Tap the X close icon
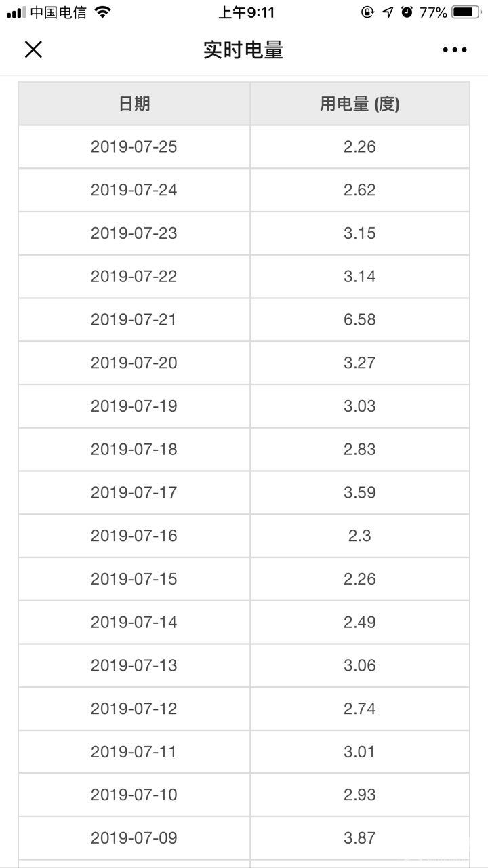 [x=33, y=50]
